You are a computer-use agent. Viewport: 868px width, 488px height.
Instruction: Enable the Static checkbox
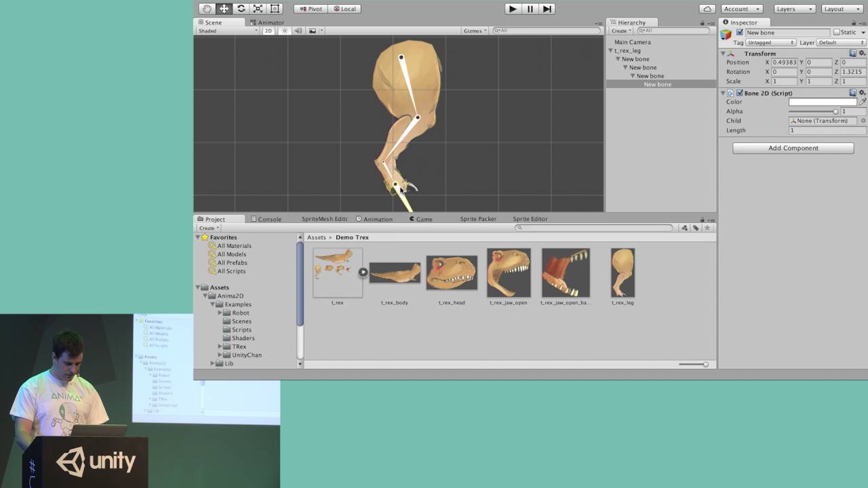pyautogui.click(x=837, y=33)
